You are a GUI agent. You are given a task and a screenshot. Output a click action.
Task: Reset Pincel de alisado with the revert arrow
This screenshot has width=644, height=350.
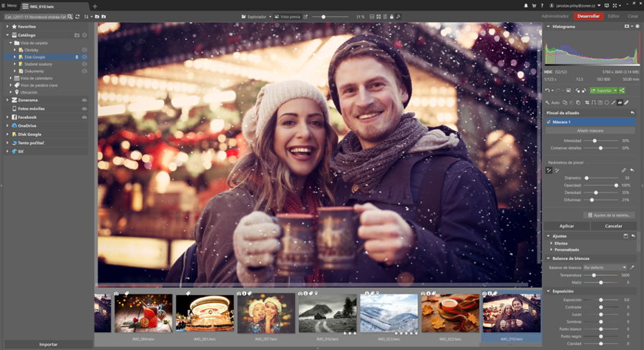click(633, 112)
